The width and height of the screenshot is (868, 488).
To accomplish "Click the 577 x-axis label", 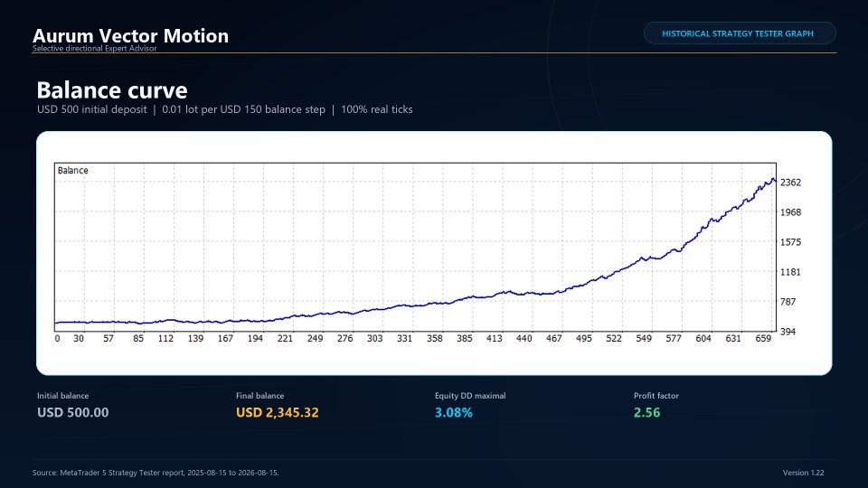I will 674,339.
